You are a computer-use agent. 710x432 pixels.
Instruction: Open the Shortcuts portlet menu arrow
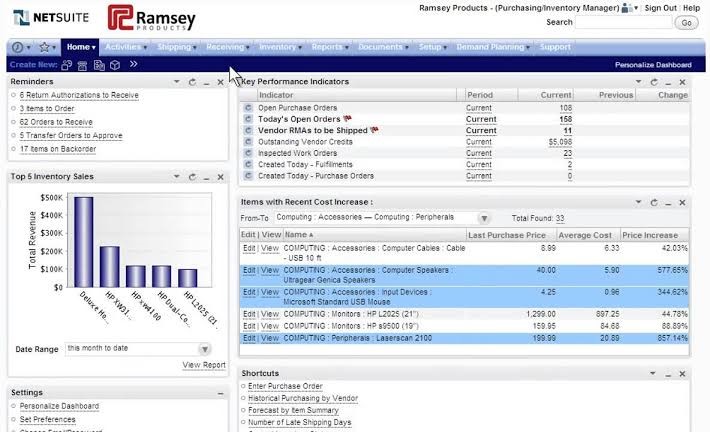click(x=653, y=373)
